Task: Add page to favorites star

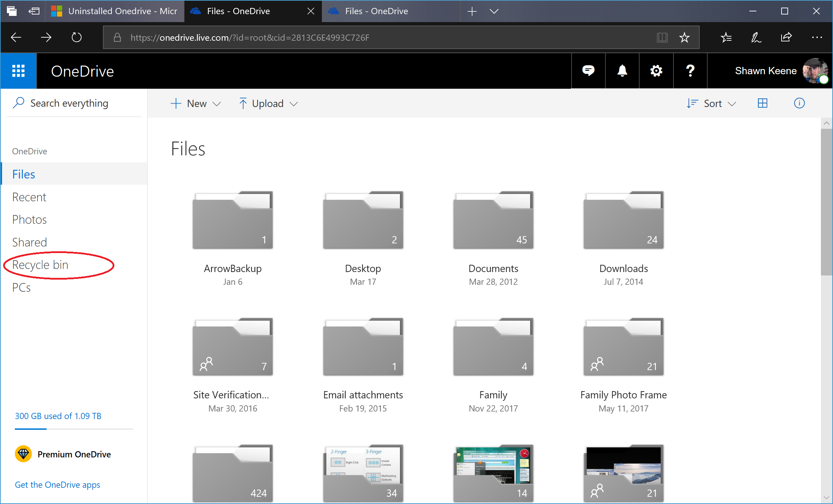Action: pyautogui.click(x=684, y=37)
